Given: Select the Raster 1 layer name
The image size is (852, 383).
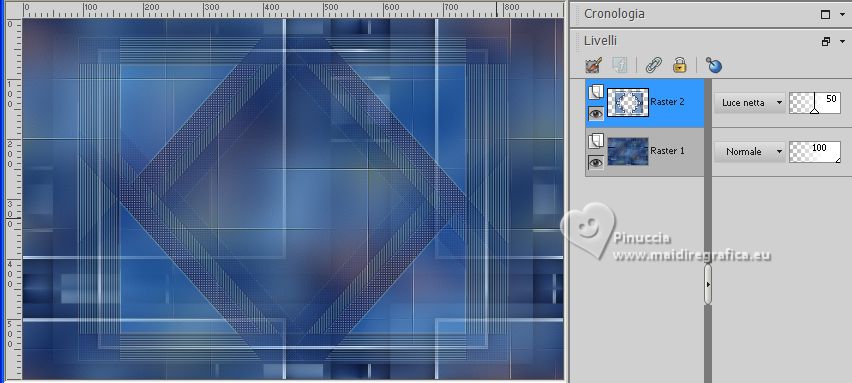Looking at the screenshot, I should click(667, 151).
